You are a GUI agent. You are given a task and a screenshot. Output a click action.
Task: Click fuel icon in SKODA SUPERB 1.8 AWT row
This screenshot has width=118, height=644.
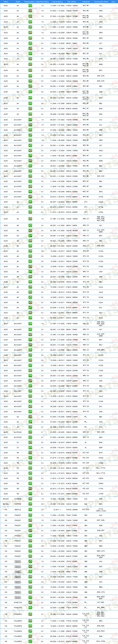point(30,499)
